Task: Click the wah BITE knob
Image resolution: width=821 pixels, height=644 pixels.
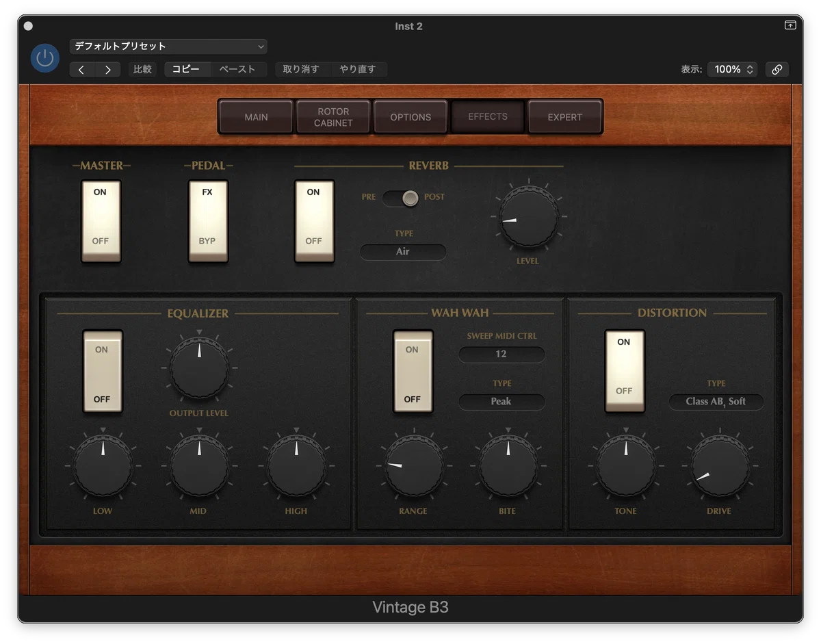Action: [508, 467]
